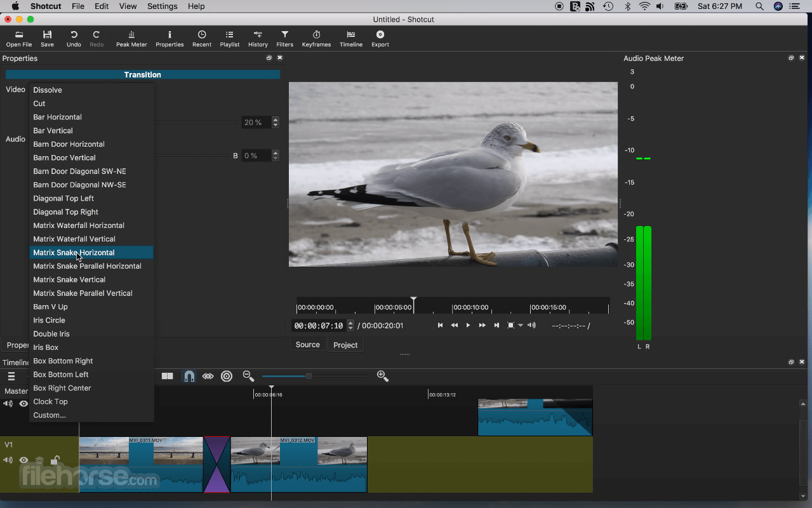The image size is (812, 508).
Task: Undock the Timeline panel
Action: [791, 362]
